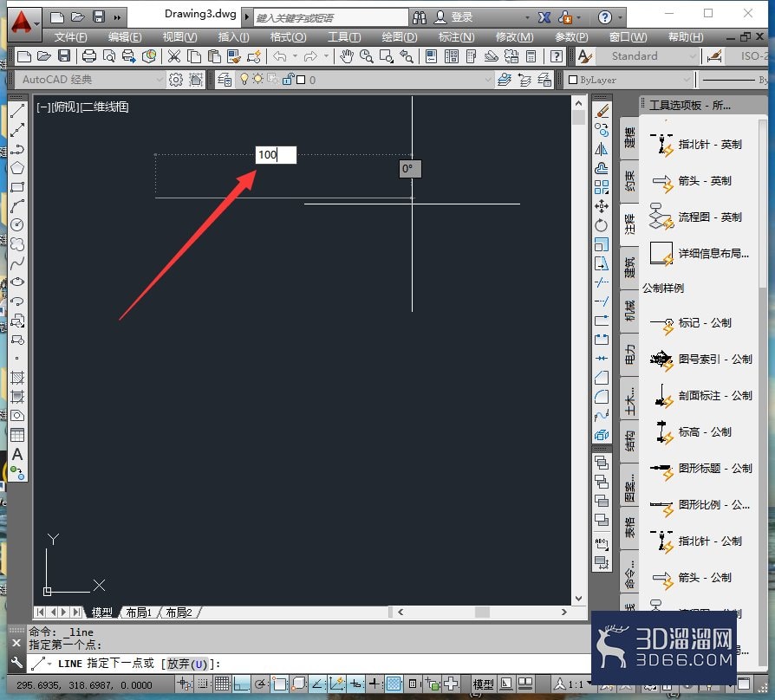775x700 pixels.
Task: Select the Hatch tool
Action: point(17,378)
